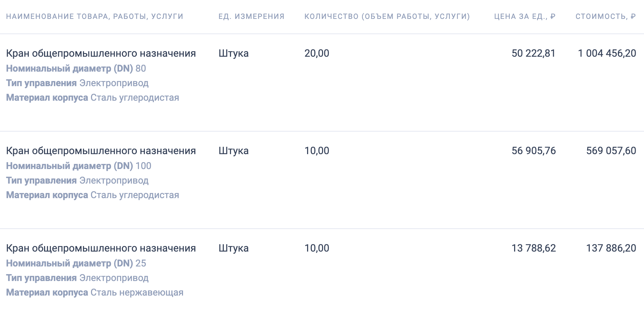Click the unit price 13 788,62
The image size is (644, 317).
click(x=533, y=248)
